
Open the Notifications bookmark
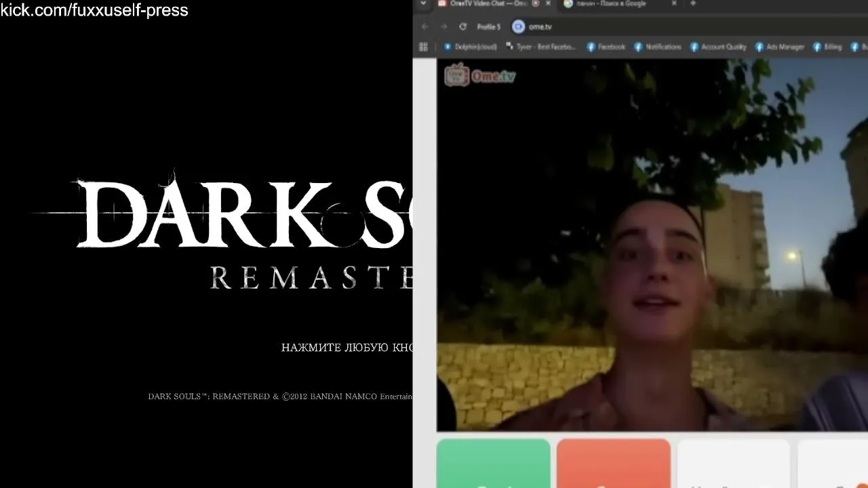pos(657,47)
